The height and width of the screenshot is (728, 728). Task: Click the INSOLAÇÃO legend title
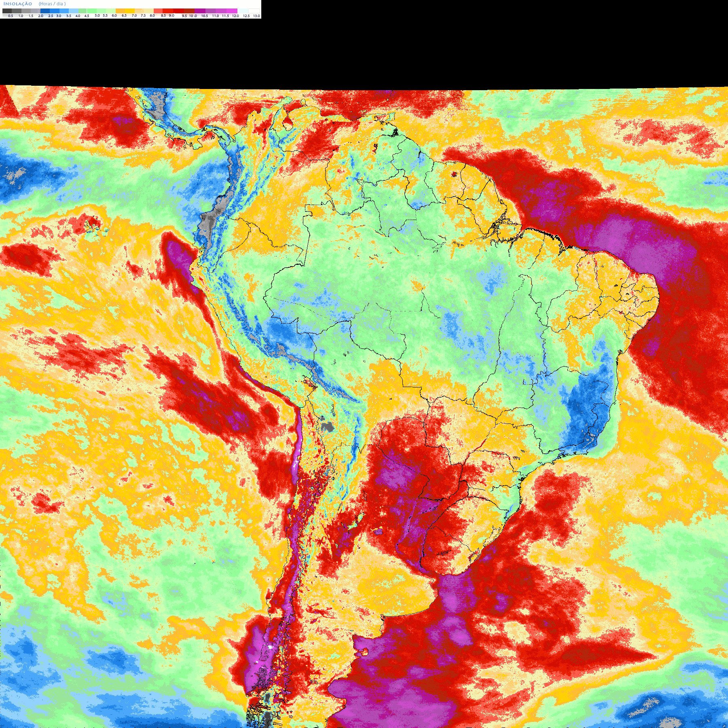18,4
